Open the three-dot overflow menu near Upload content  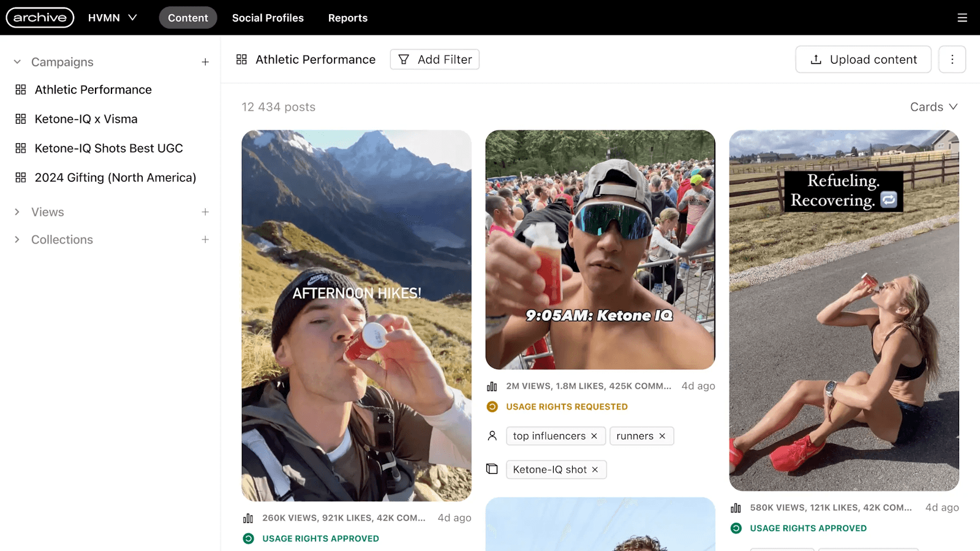point(952,59)
